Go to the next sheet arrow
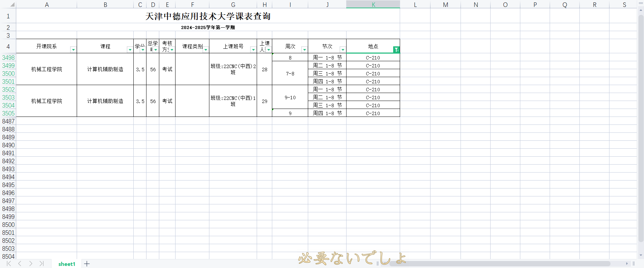644x268 pixels. click(x=31, y=264)
